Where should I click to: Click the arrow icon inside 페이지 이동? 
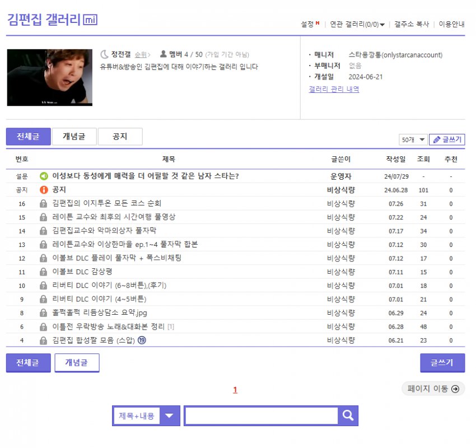pos(454,389)
